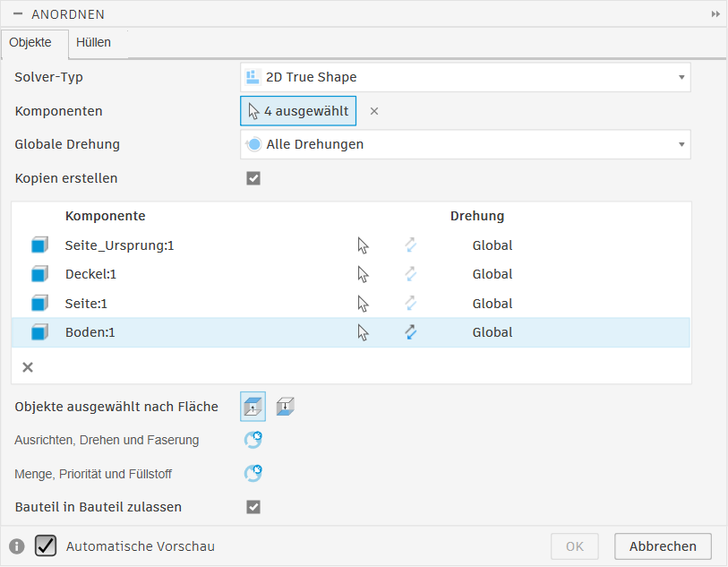728x567 pixels.
Task: Click the rotation icon in Boden:1 row
Action: pyautogui.click(x=410, y=332)
